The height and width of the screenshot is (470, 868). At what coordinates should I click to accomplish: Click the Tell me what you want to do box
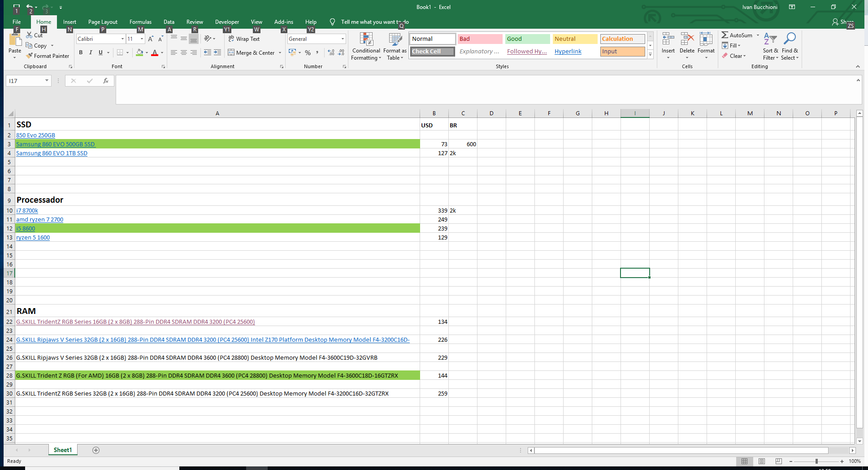tap(375, 22)
